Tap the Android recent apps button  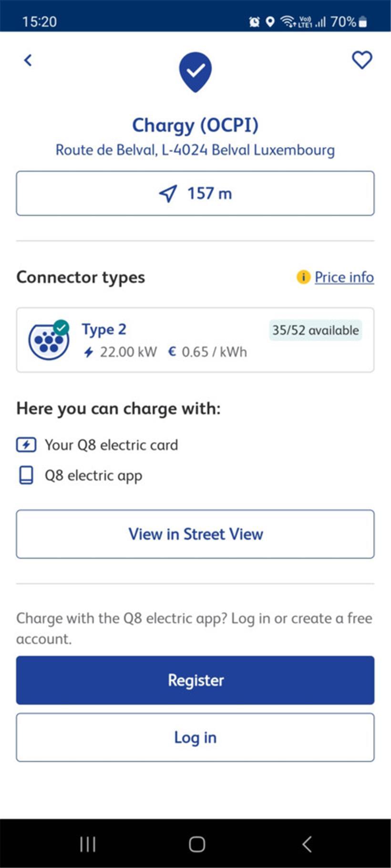click(88, 844)
